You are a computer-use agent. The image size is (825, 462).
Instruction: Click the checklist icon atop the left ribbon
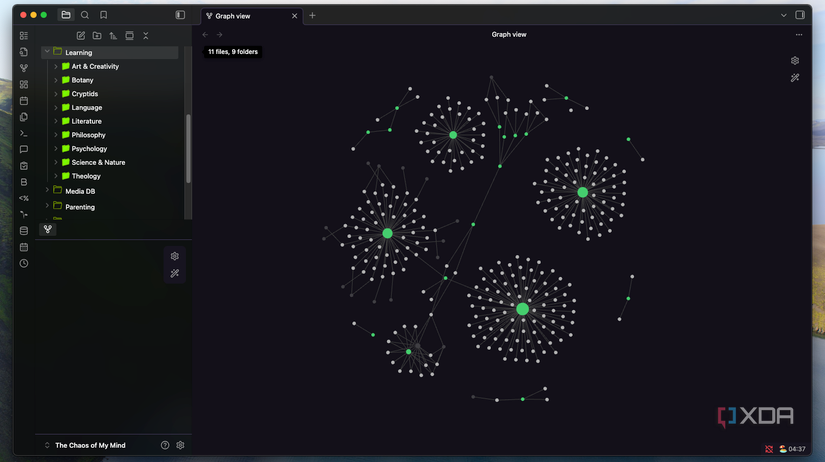24,36
